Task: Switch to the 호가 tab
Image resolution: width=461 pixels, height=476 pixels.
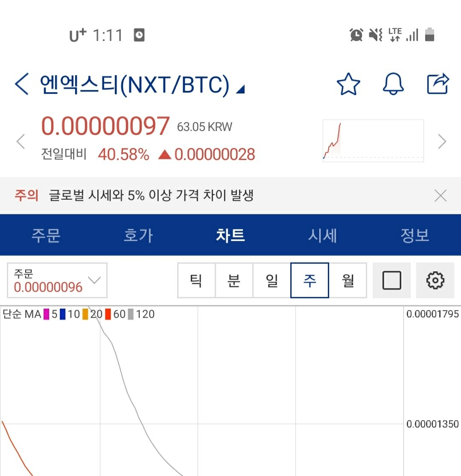Action: (x=138, y=235)
